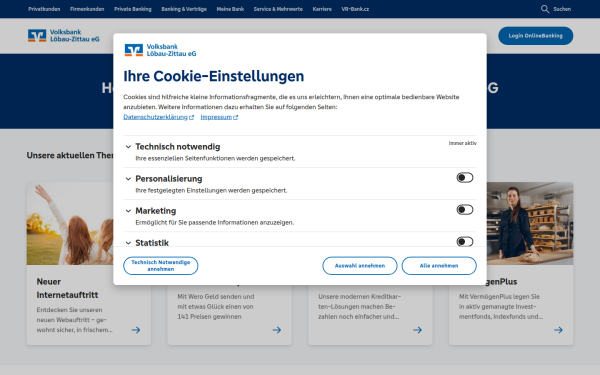
Task: Click arrow icon on Wero Geld senden card
Action: point(277,330)
